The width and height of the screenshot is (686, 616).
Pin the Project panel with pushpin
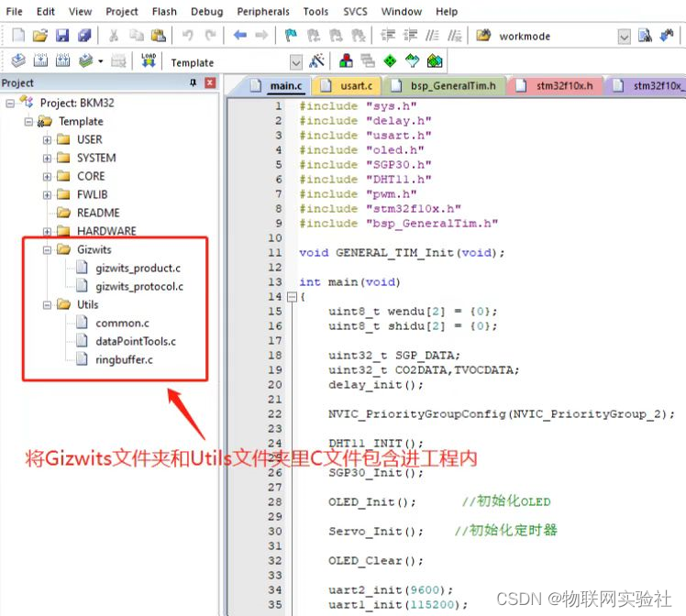tap(193, 83)
